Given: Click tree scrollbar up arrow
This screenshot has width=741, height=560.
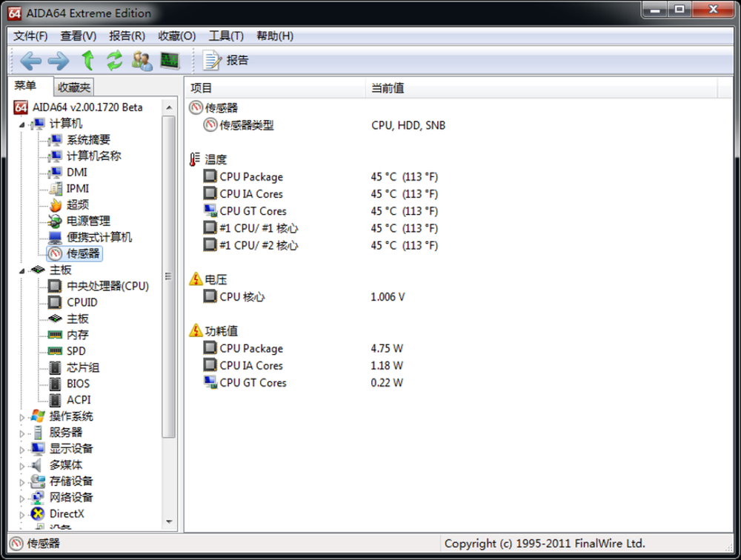Looking at the screenshot, I should pyautogui.click(x=169, y=107).
